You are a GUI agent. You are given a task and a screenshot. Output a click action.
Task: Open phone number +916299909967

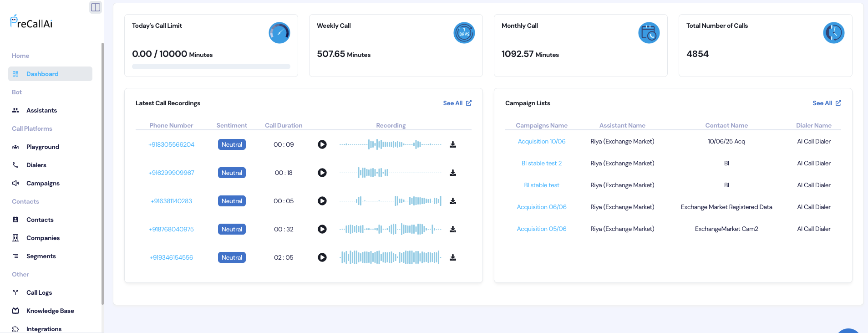tap(171, 173)
